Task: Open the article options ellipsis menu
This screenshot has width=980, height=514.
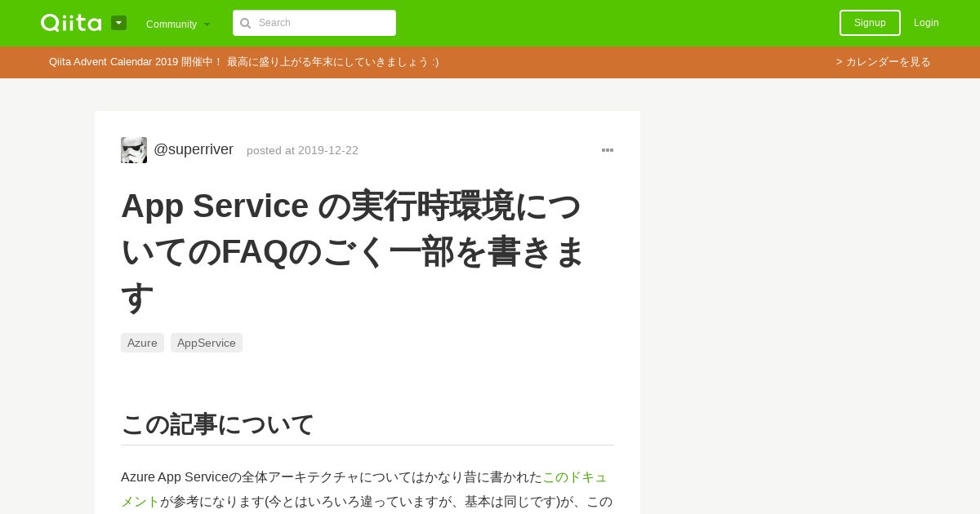Action: click(x=608, y=150)
